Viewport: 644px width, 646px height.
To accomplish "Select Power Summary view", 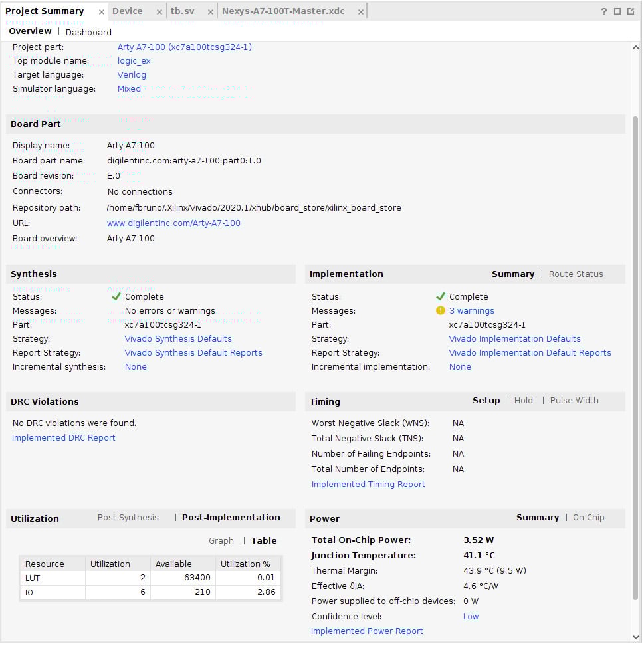I will pos(538,518).
